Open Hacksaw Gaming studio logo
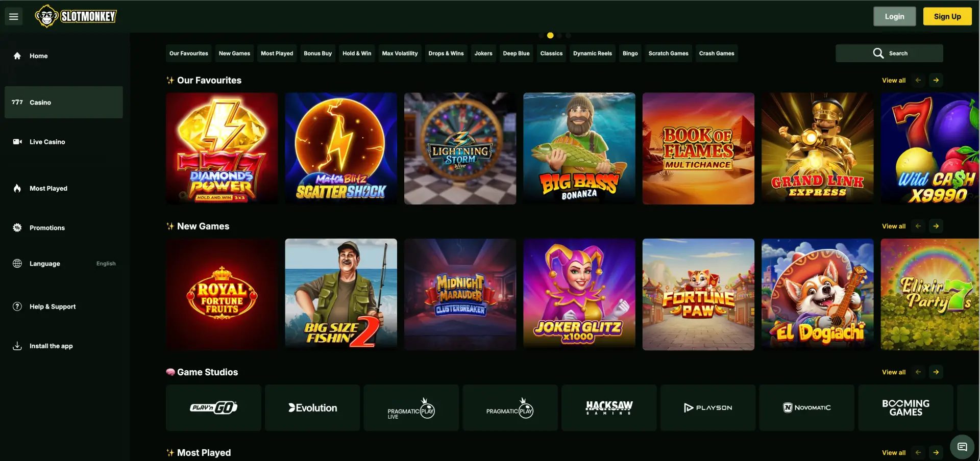The image size is (980, 461). 609,408
